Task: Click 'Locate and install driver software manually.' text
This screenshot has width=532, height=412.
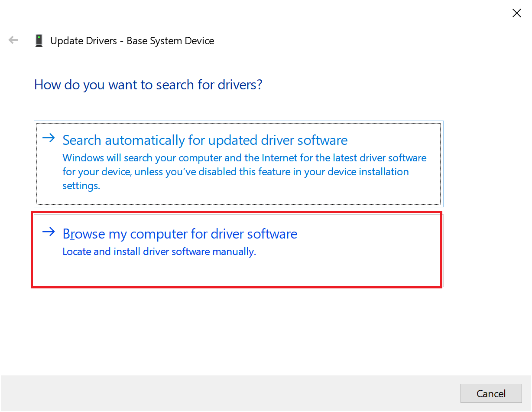Action: click(x=159, y=252)
